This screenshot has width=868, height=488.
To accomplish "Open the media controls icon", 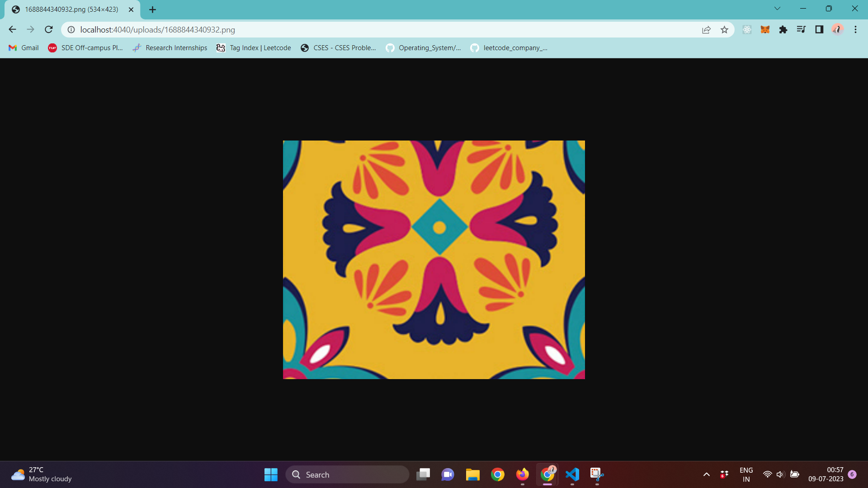I will 801,30.
